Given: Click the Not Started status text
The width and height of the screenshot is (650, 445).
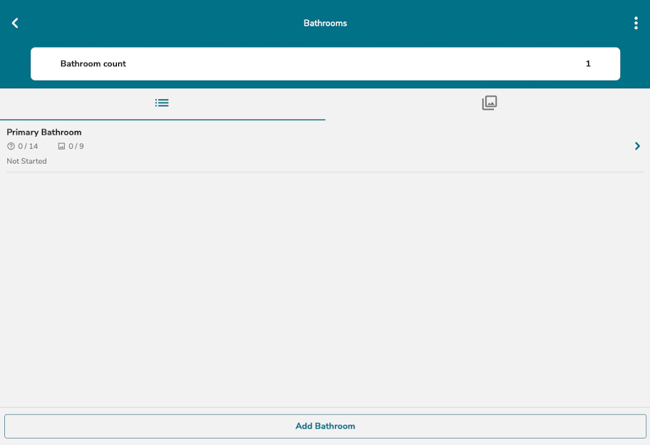Looking at the screenshot, I should pos(27,161).
